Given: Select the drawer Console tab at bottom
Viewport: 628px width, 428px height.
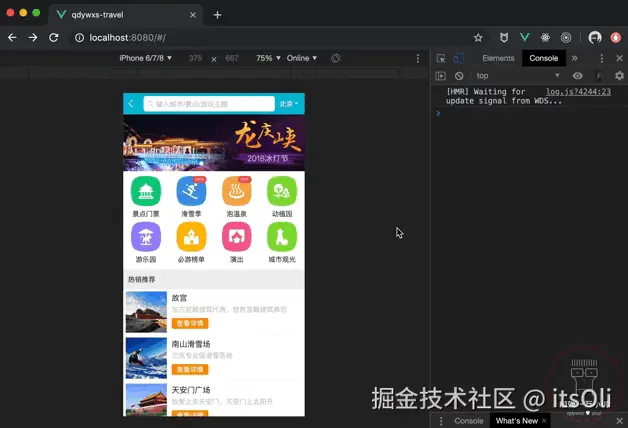Looking at the screenshot, I should (468, 421).
